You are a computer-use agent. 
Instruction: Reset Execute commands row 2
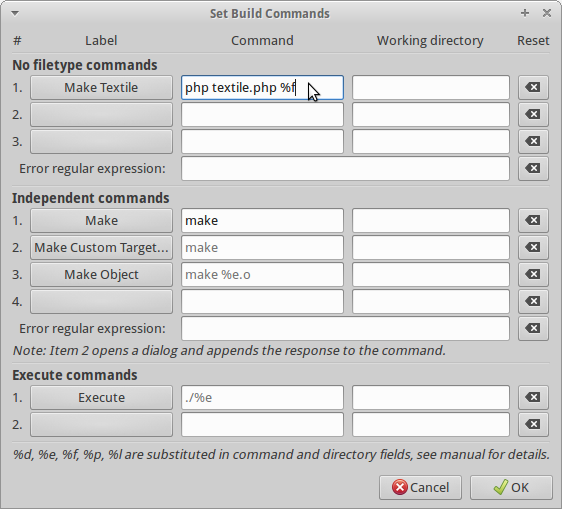[533, 424]
